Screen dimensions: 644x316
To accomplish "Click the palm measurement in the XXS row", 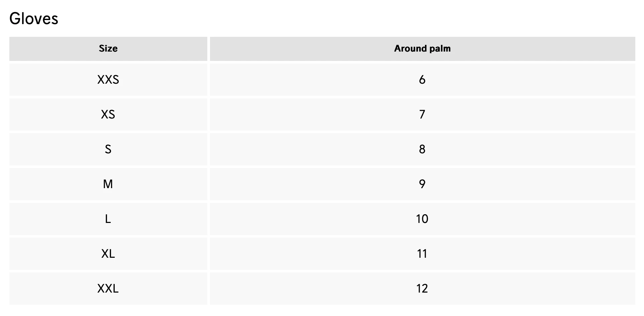I will [x=422, y=80].
